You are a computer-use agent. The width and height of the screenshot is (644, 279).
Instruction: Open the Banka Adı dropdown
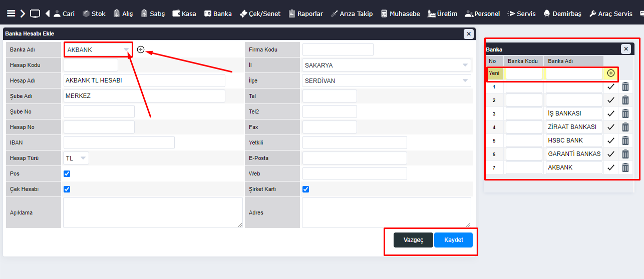coord(98,49)
